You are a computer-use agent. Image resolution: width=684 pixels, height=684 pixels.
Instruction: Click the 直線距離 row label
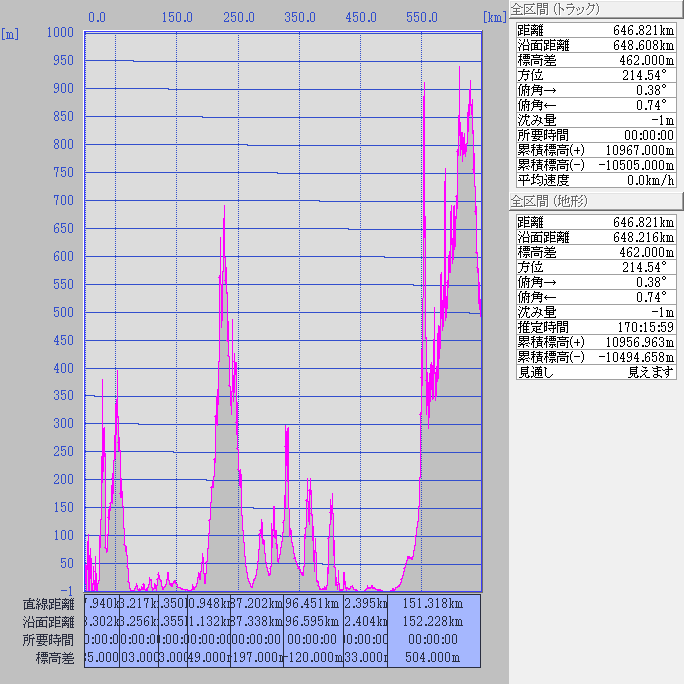pos(48,604)
